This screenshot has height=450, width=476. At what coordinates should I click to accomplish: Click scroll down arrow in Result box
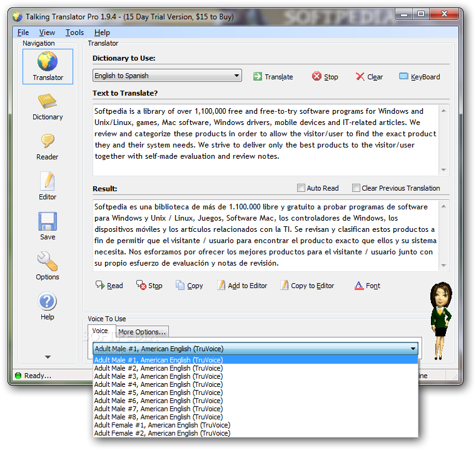(x=443, y=266)
